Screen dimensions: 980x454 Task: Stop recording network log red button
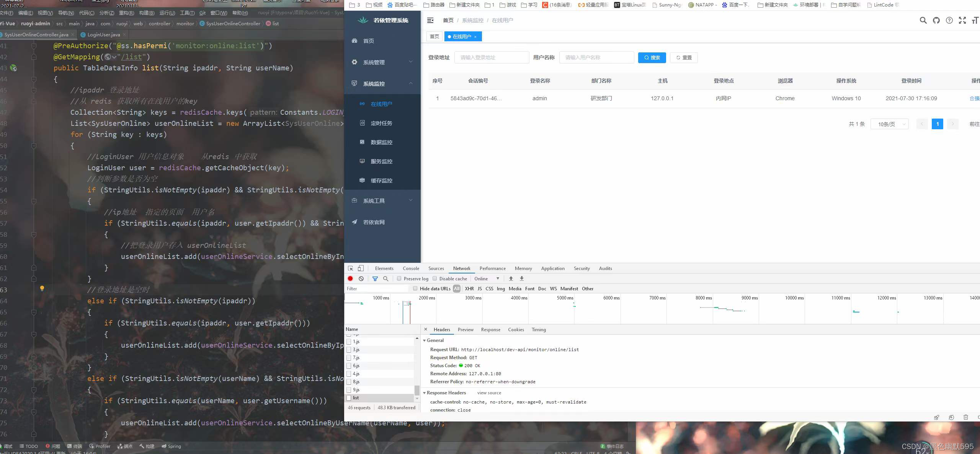pos(350,278)
